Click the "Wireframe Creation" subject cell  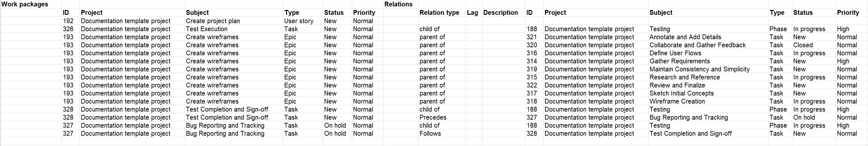click(x=677, y=102)
